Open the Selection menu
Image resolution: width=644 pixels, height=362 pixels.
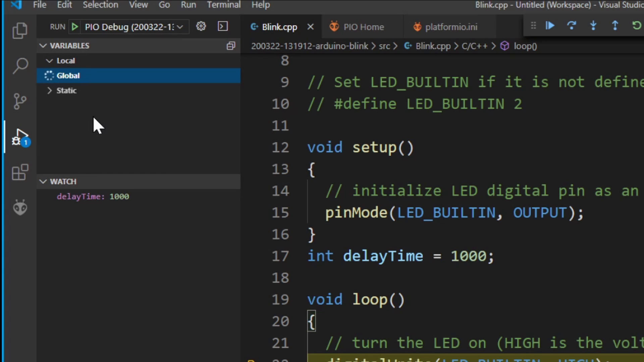point(101,5)
